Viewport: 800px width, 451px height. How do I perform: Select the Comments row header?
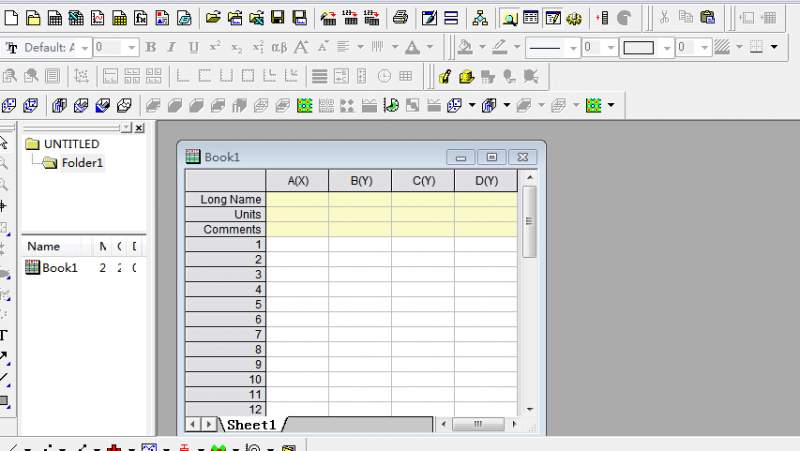click(x=226, y=230)
